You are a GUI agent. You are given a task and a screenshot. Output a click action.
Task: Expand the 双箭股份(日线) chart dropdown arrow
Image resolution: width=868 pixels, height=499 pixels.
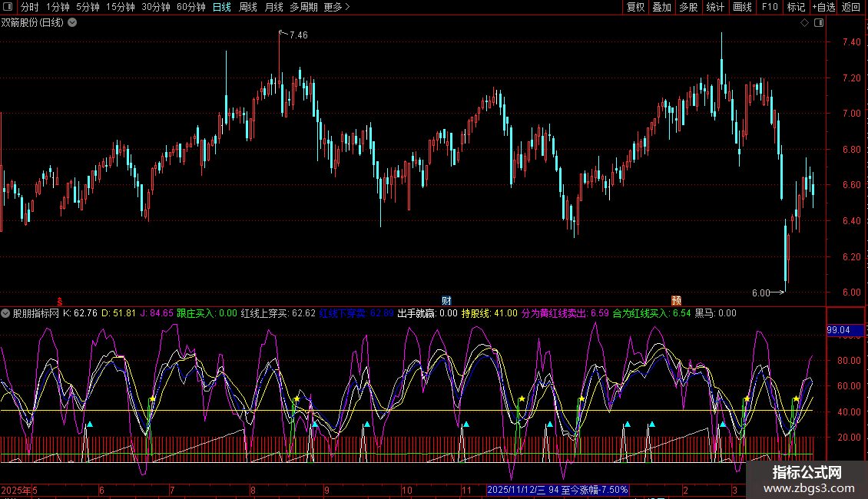coord(72,23)
